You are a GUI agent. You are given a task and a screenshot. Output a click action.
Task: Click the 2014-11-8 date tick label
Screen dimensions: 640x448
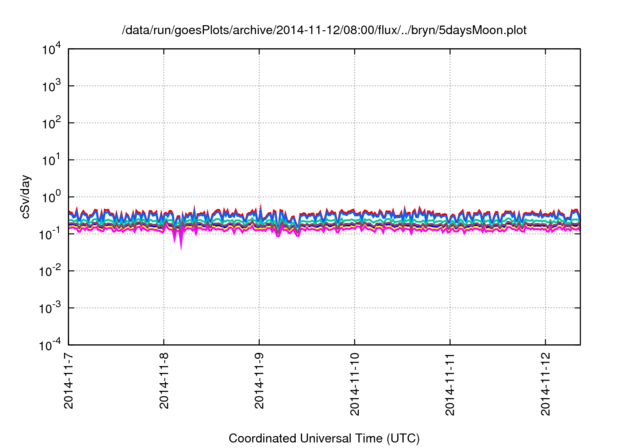(x=164, y=381)
